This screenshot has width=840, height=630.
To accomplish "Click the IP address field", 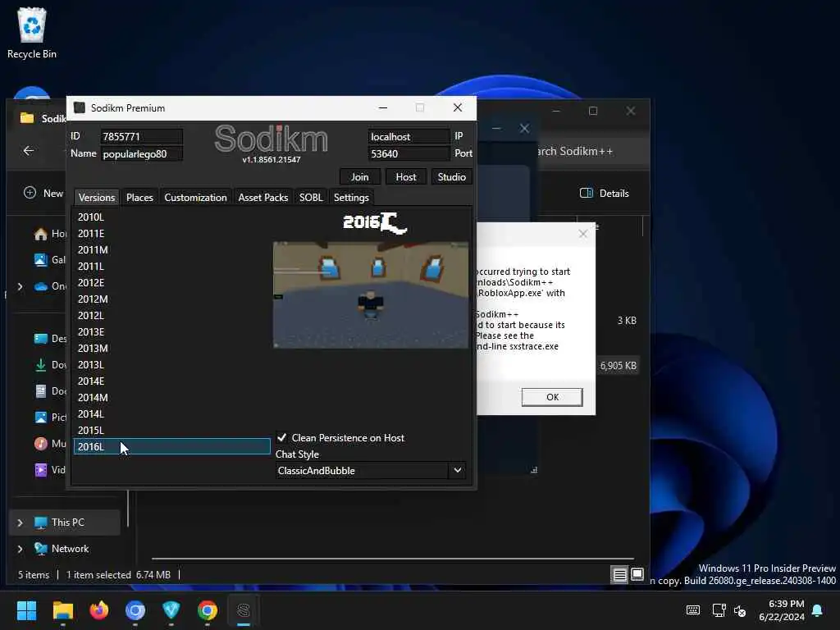I will click(x=409, y=137).
